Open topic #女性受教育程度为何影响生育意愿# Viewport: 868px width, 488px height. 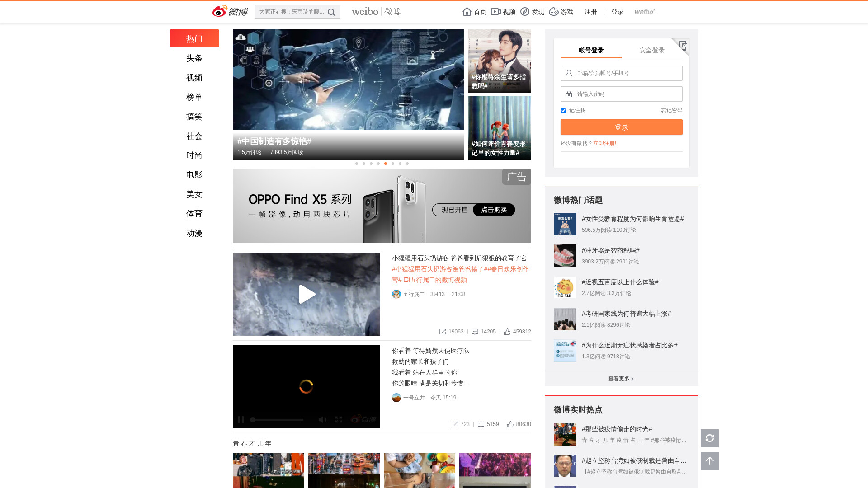(x=632, y=219)
